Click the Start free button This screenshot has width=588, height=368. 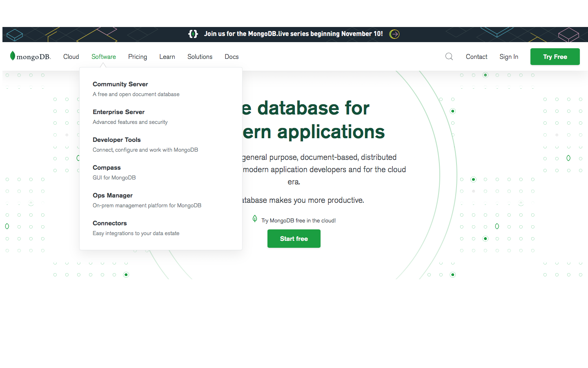pyautogui.click(x=294, y=238)
